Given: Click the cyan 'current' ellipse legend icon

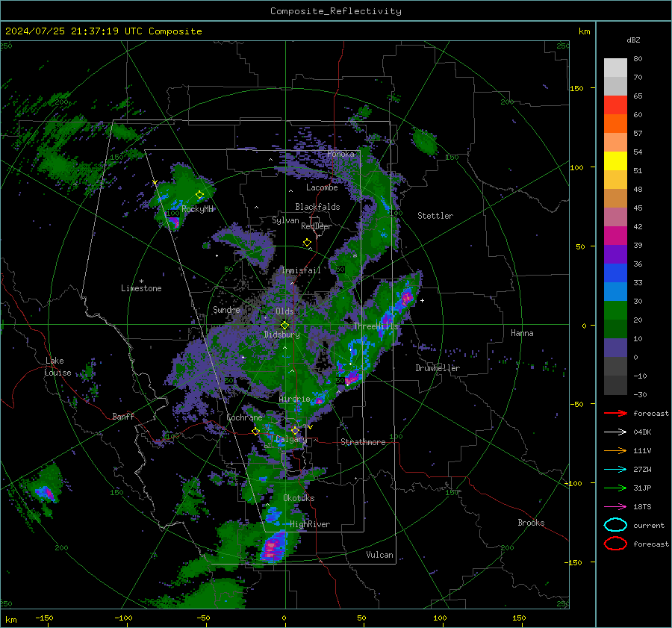Looking at the screenshot, I should point(615,525).
